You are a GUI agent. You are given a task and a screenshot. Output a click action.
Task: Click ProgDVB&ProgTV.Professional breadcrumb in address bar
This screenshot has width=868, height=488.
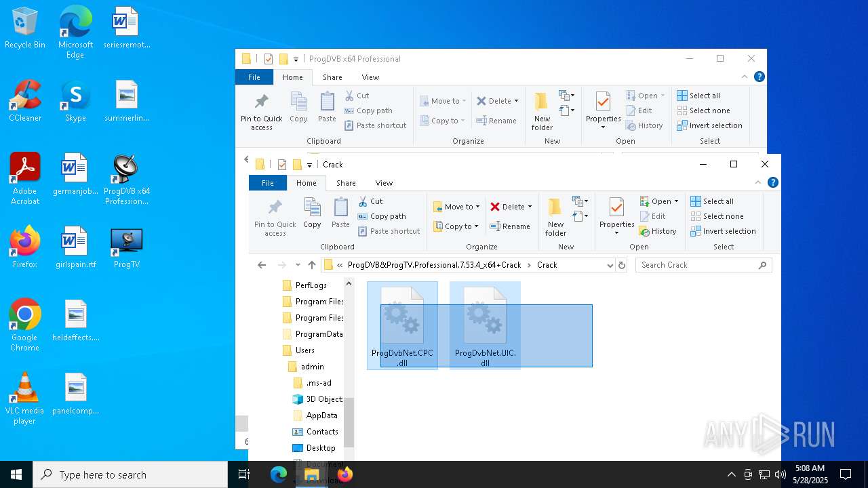click(x=435, y=265)
